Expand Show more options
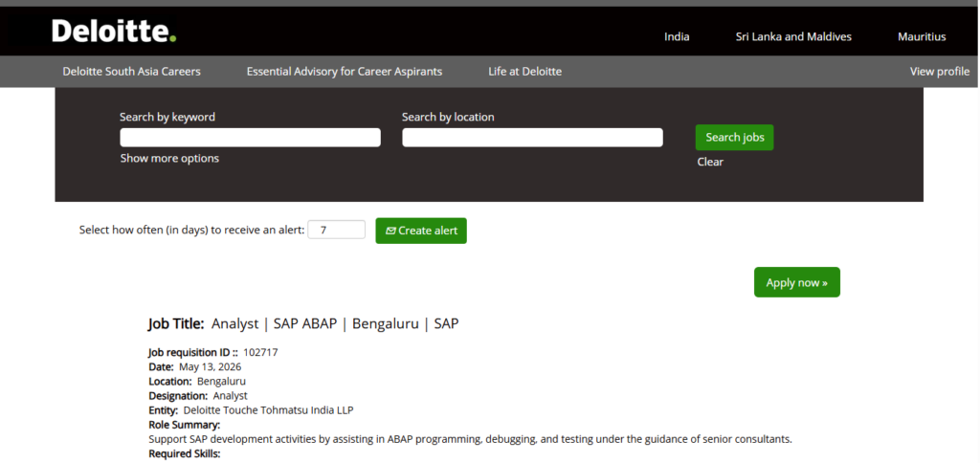980x463 pixels. [169, 159]
